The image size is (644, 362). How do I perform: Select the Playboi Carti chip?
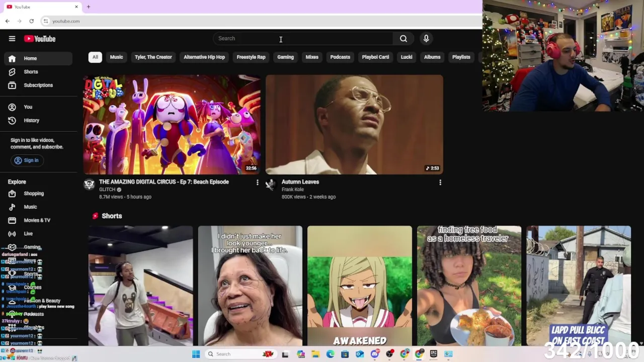tap(375, 57)
